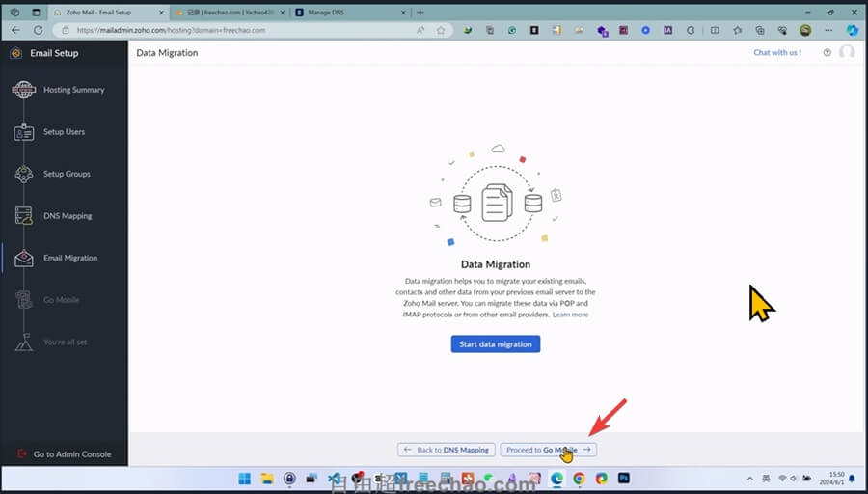The height and width of the screenshot is (494, 868).
Task: Close the Manage DNS tab
Action: tap(403, 13)
